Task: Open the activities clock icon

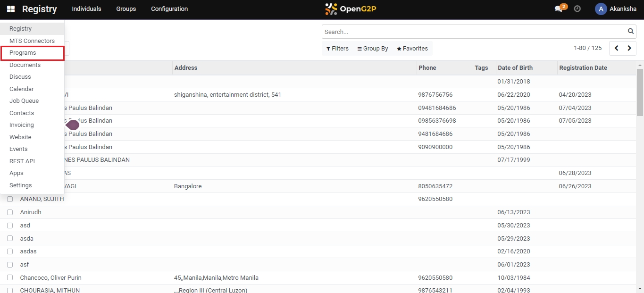Action: point(577,9)
